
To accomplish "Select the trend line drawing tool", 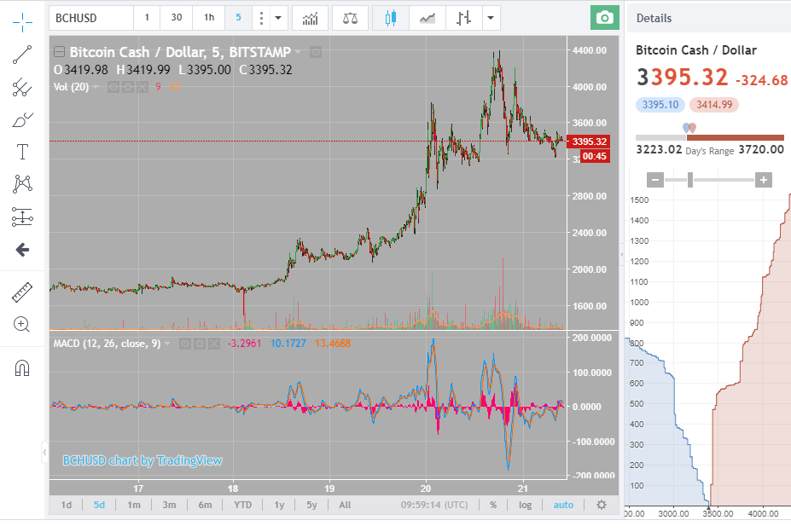I will coord(23,54).
